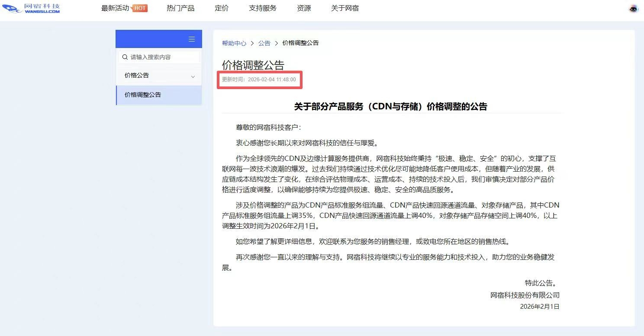Click the 2026年2月1日 signature date

(540, 307)
